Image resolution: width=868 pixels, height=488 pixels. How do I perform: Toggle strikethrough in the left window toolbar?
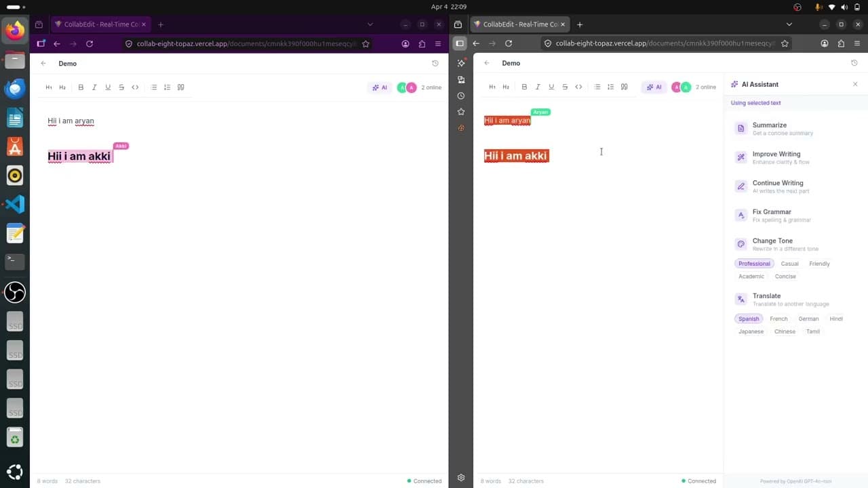121,87
